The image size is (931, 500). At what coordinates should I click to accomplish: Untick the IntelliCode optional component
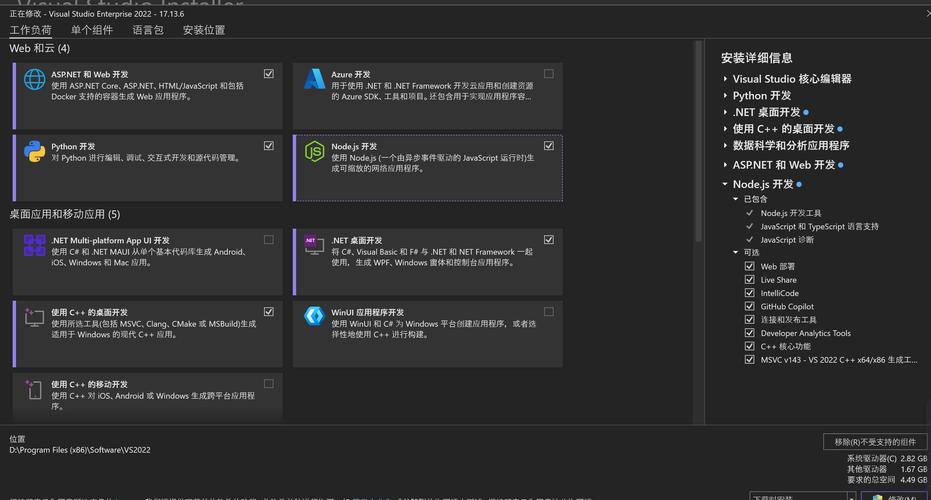[750, 293]
